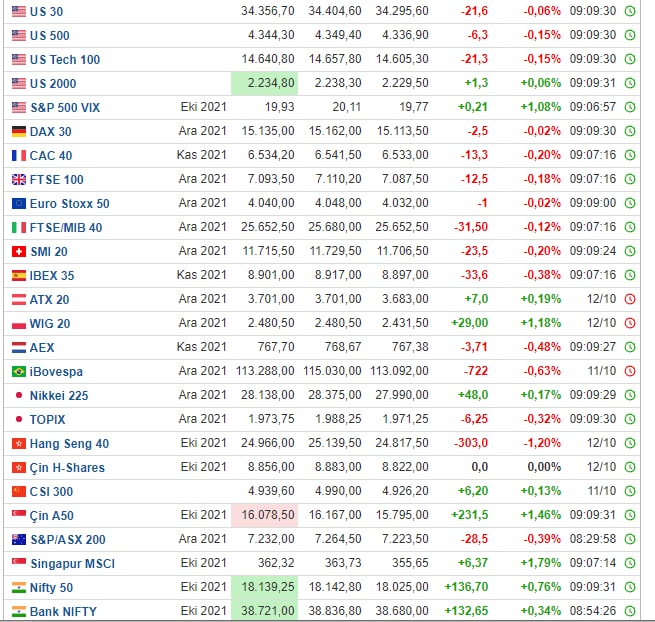Open the Nikkei 225 link
The height and width of the screenshot is (622, 655).
click(x=59, y=396)
